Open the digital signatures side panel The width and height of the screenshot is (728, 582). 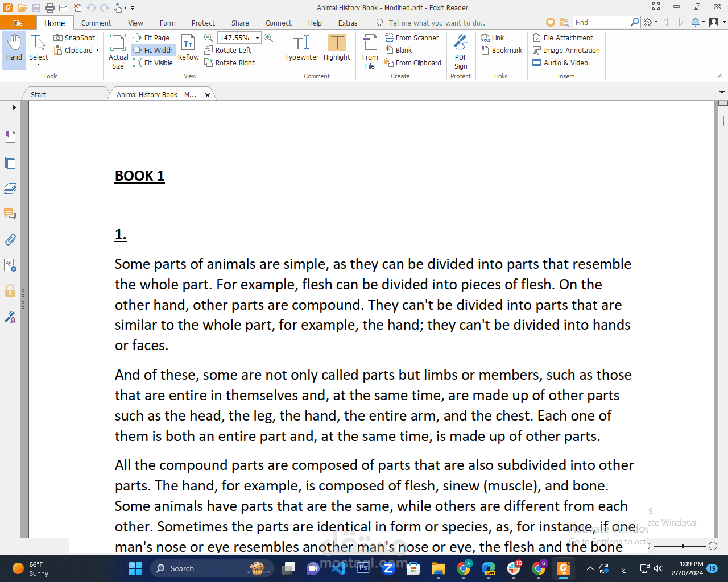point(10,317)
